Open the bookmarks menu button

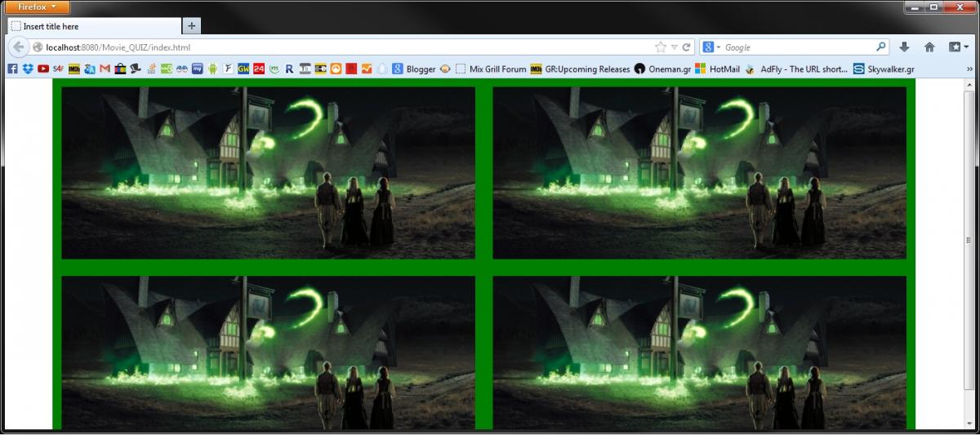(x=959, y=47)
